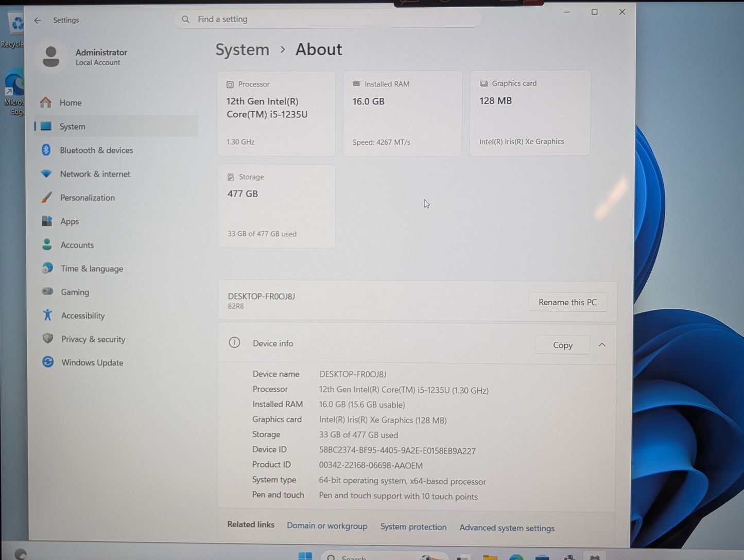The image size is (744, 560).
Task: Click the Apps icon in the sidebar
Action: (47, 221)
